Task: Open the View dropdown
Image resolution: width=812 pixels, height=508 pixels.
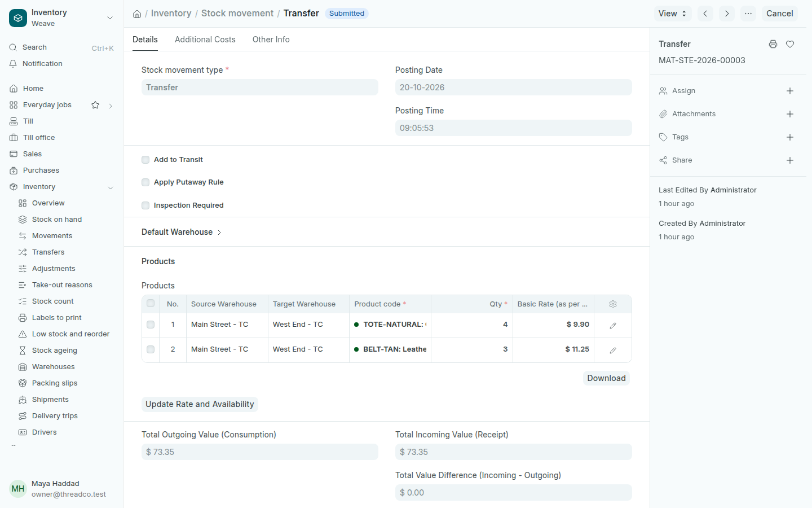Action: pos(673,14)
